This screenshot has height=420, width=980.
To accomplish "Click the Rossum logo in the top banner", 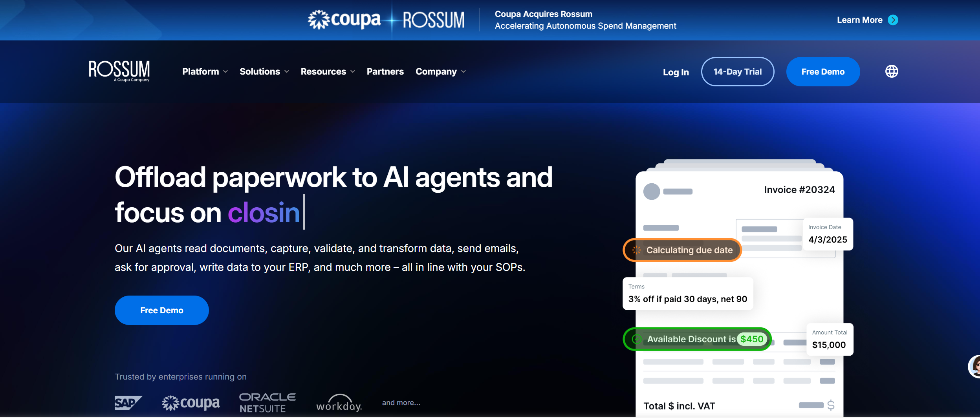I will [434, 20].
